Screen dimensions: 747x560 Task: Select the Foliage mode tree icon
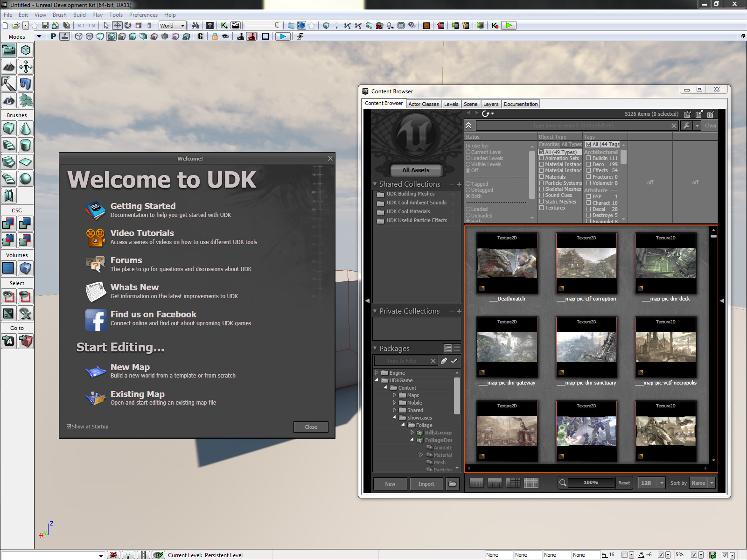pos(26,100)
